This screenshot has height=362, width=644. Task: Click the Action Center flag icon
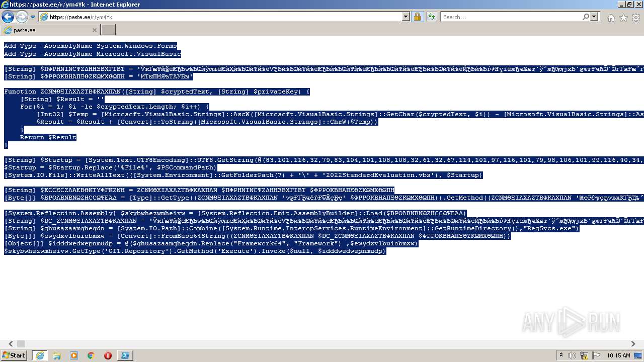[596, 355]
